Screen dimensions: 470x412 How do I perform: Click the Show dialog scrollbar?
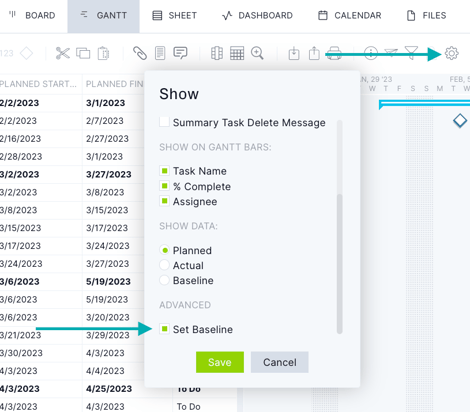pyautogui.click(x=339, y=263)
